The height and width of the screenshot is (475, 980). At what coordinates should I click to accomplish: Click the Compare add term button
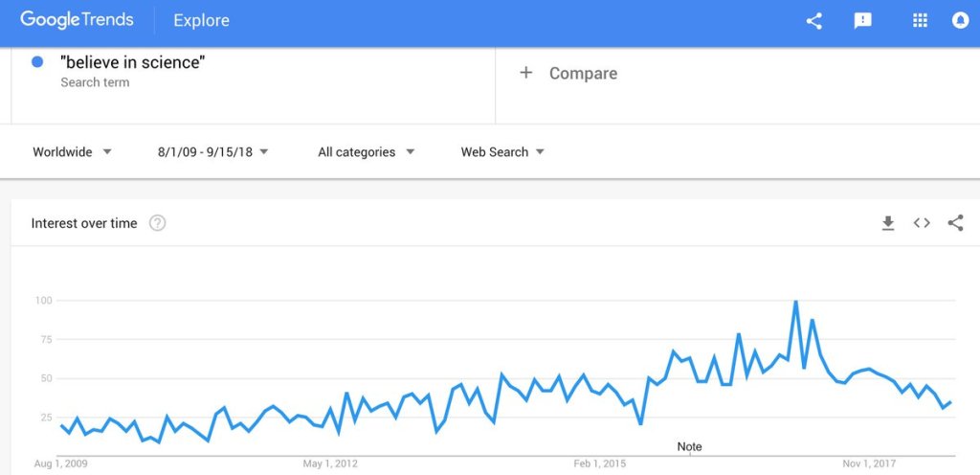[582, 74]
